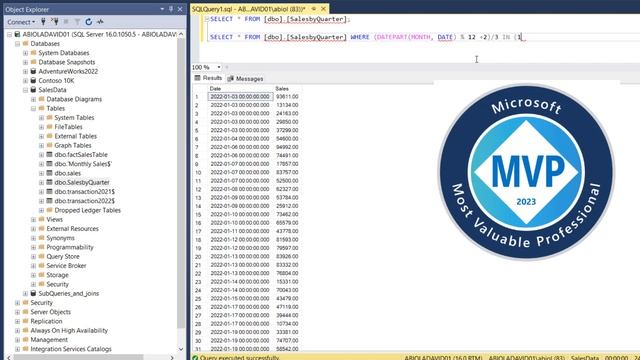640x360 pixels.
Task: Click Object Explorer vertical scrollbar
Action: pos(181,184)
